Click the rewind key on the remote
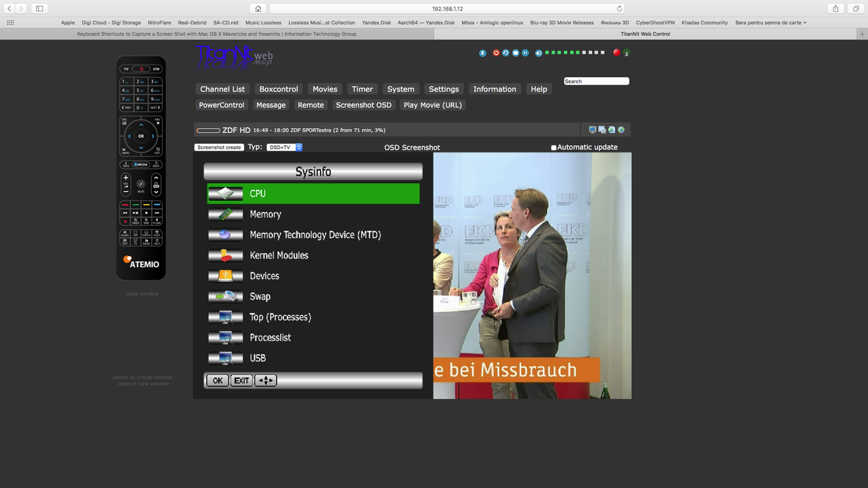Screen dimensions: 868x488 point(125,213)
